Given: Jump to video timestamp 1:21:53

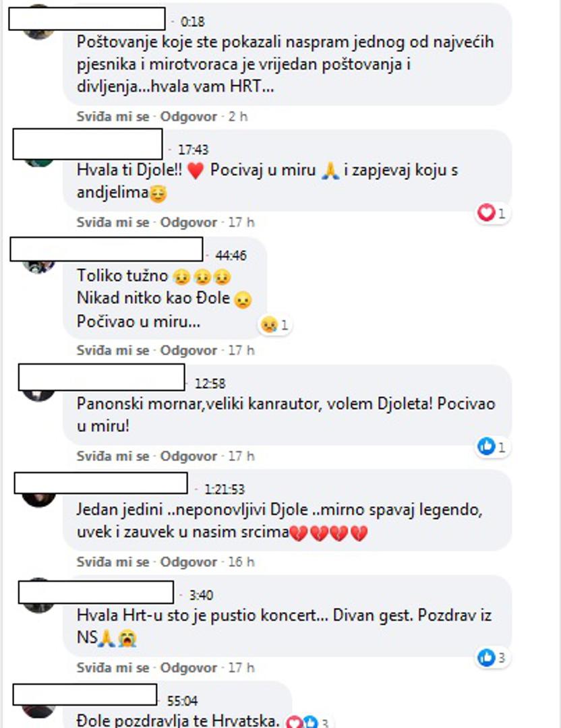Looking at the screenshot, I should click(225, 489).
